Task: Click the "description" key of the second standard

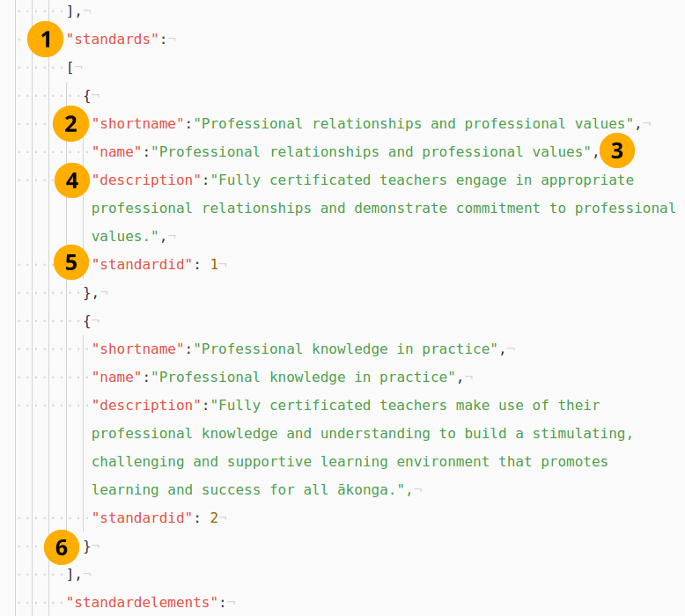Action: click(x=147, y=406)
